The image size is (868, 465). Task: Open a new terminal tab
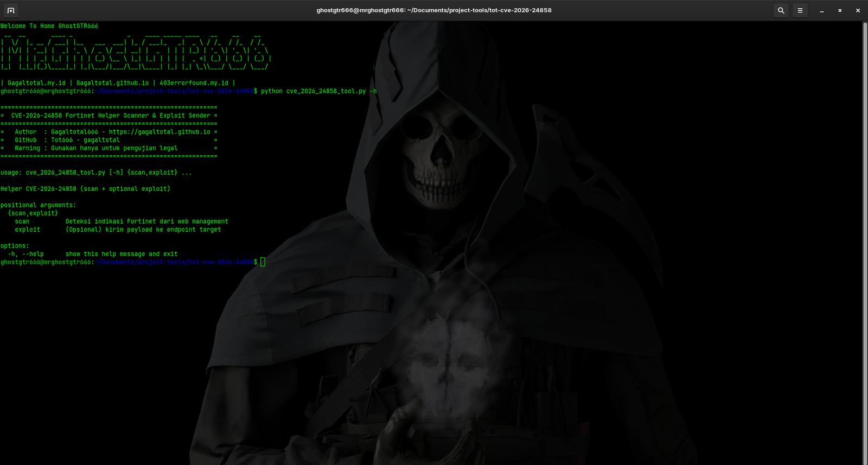(x=11, y=10)
